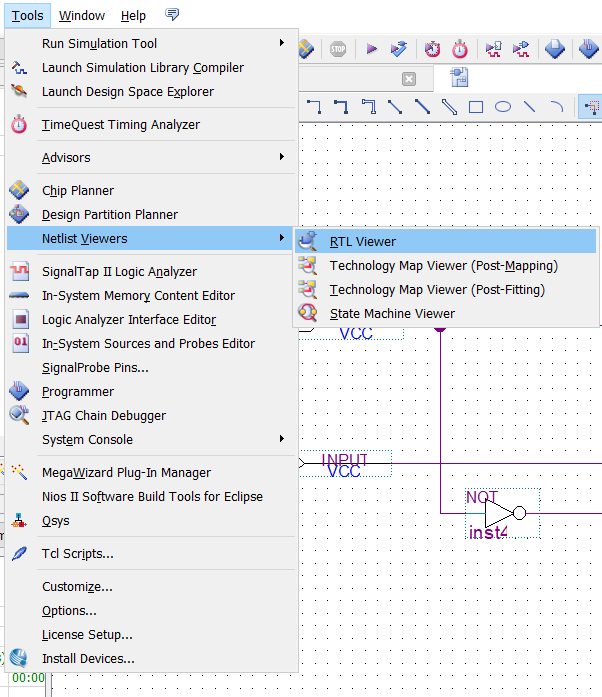
Task: Open Technology Map Viewer (Post-Mapping)
Action: point(445,265)
